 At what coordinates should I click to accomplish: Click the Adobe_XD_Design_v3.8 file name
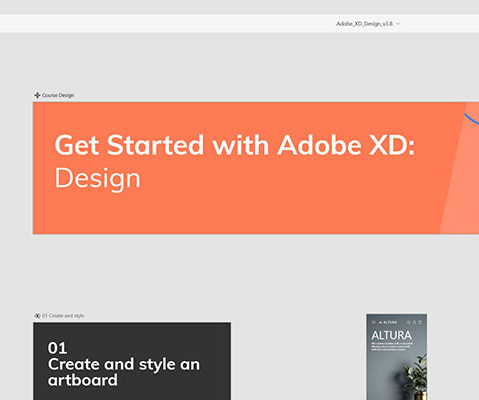[x=364, y=24]
